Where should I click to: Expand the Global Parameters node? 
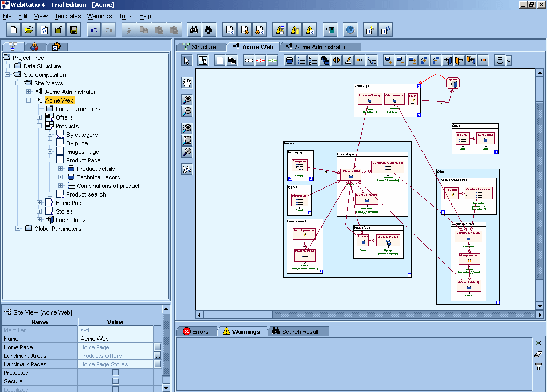[18, 228]
